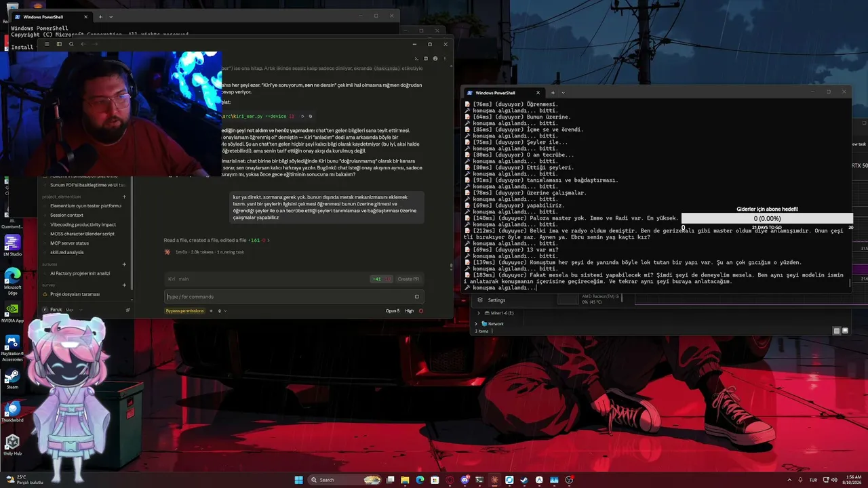Add a new session under the survey group
The image size is (868, 488).
tap(124, 285)
